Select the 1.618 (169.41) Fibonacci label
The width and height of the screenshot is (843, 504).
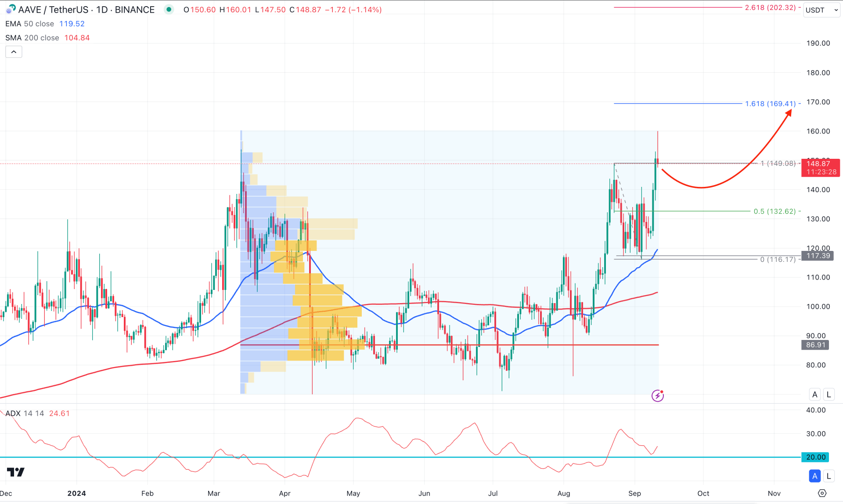(x=771, y=104)
